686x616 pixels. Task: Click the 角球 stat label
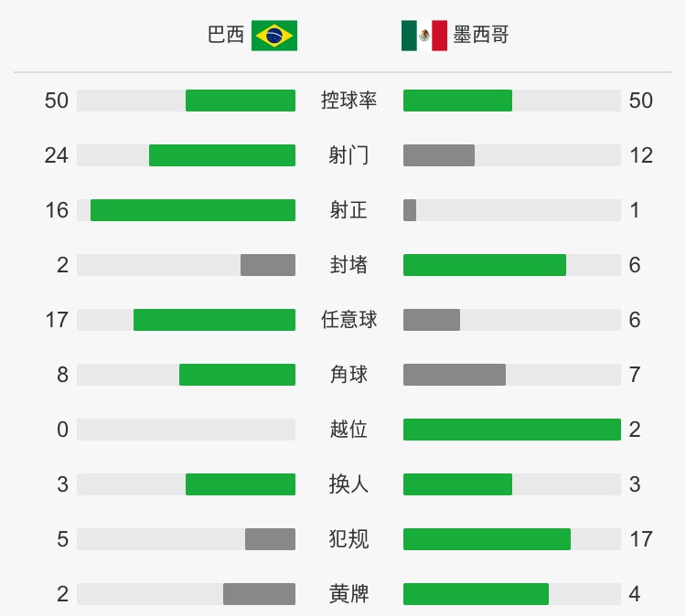[348, 375]
